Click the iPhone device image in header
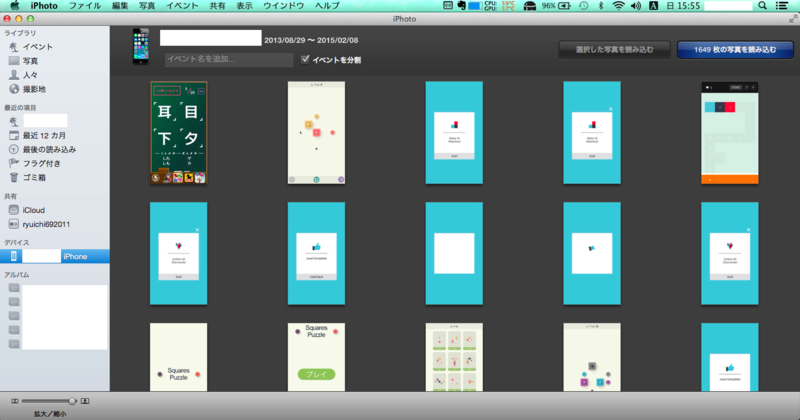This screenshot has width=800, height=420. tap(141, 46)
